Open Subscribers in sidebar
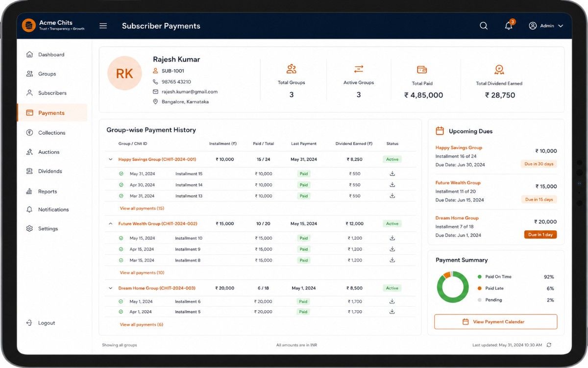 coord(52,93)
